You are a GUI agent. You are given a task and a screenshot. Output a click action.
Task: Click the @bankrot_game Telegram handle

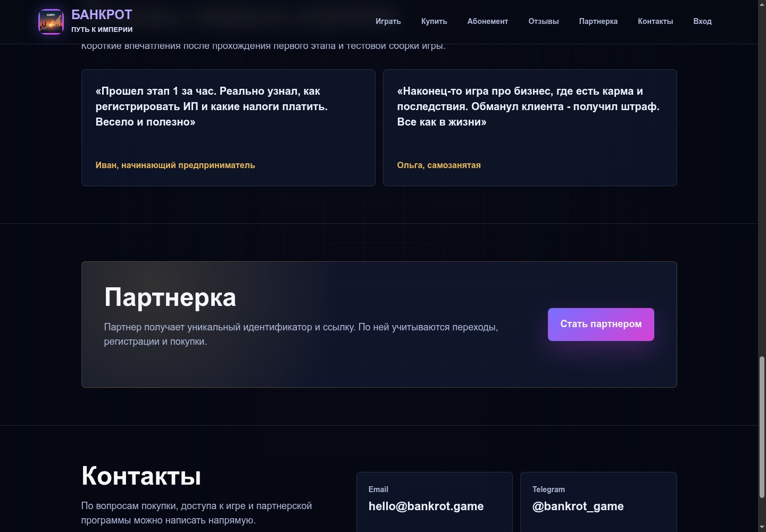click(x=578, y=506)
